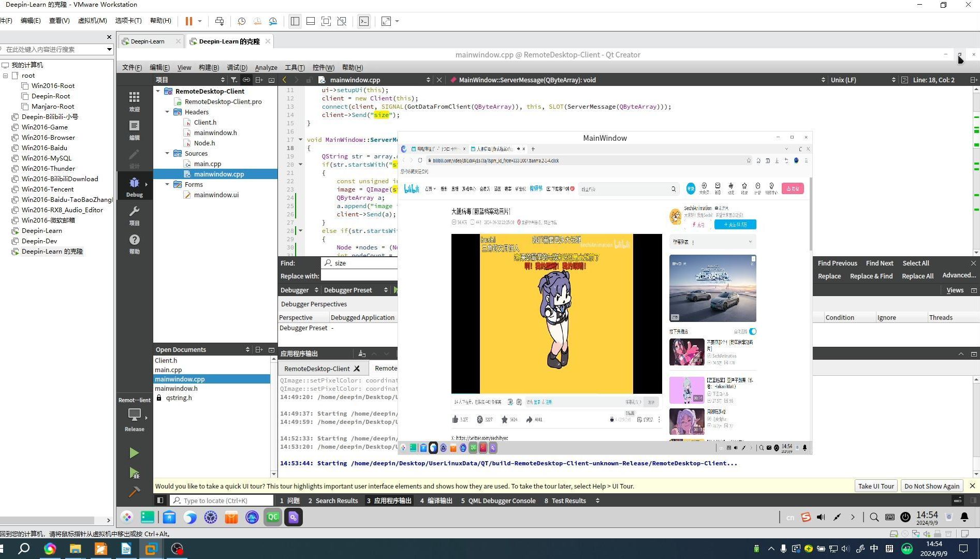Open the MainWindow::ServerMessage function dropdown
The width and height of the screenshot is (980, 559).
[637, 80]
